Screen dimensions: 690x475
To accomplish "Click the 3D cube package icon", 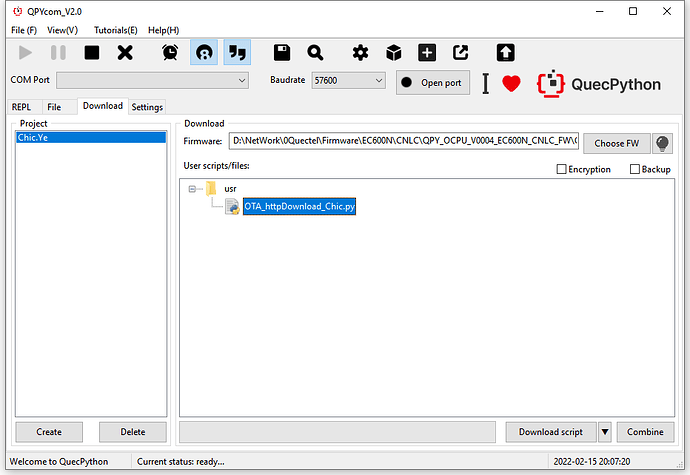I will tap(394, 52).
